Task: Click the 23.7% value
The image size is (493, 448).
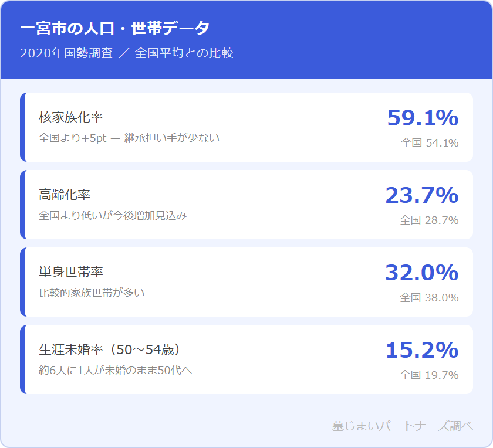Action: 421,195
